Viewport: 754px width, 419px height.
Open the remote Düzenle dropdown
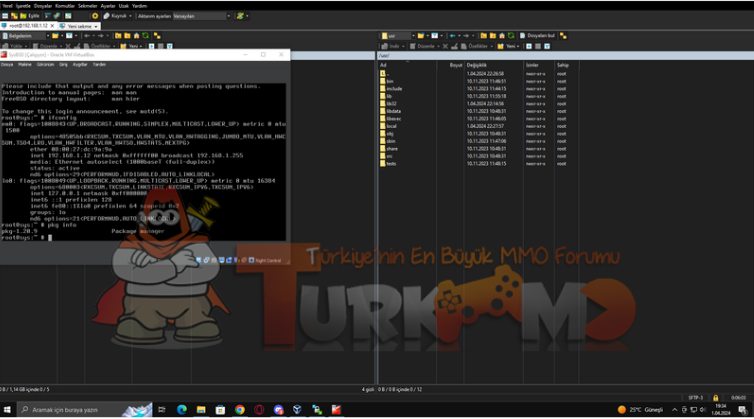point(426,46)
